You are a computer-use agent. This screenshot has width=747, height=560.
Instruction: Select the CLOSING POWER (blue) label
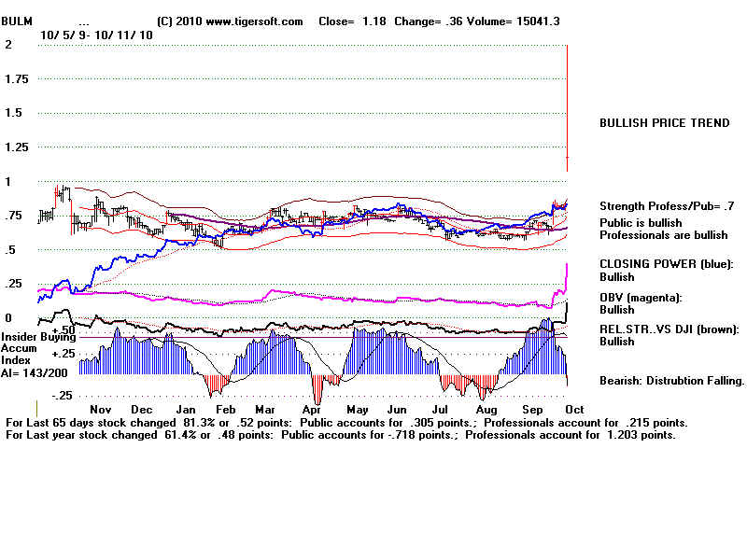pyautogui.click(x=667, y=264)
